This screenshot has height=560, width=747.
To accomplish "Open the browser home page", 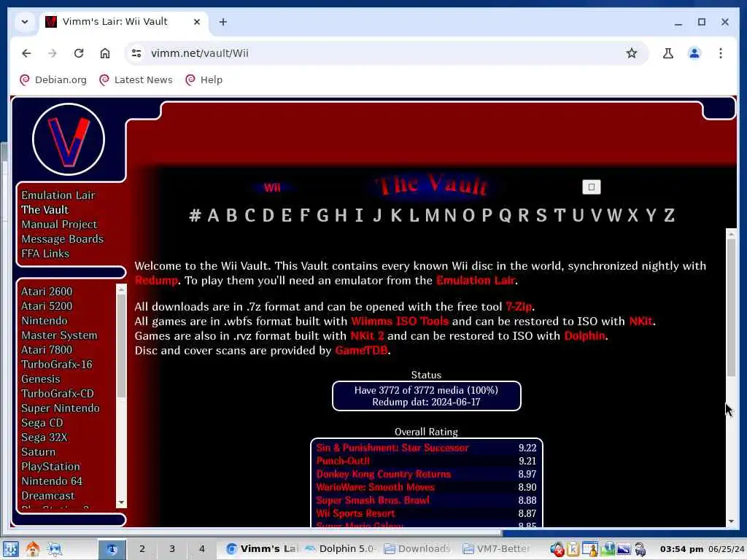I will pyautogui.click(x=105, y=53).
